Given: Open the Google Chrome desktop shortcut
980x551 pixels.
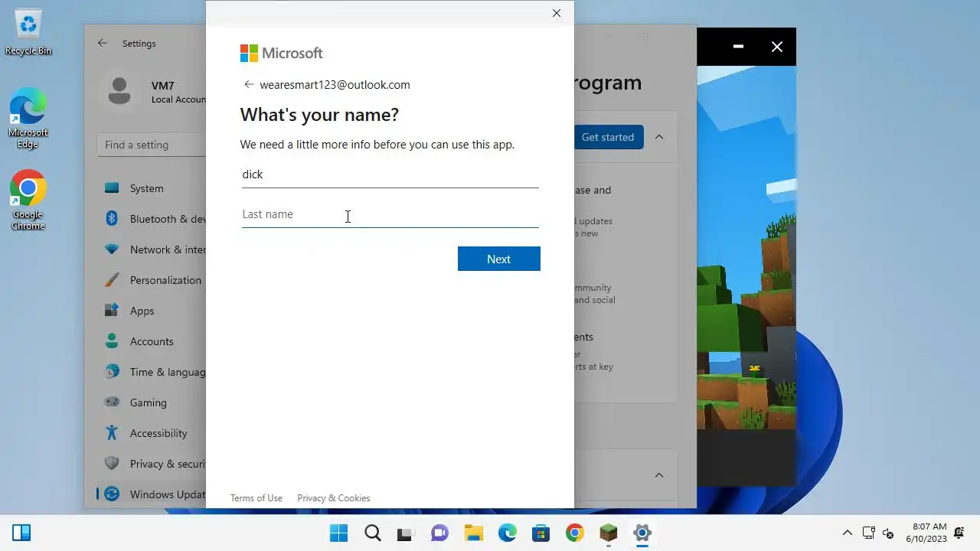Looking at the screenshot, I should pos(28,200).
